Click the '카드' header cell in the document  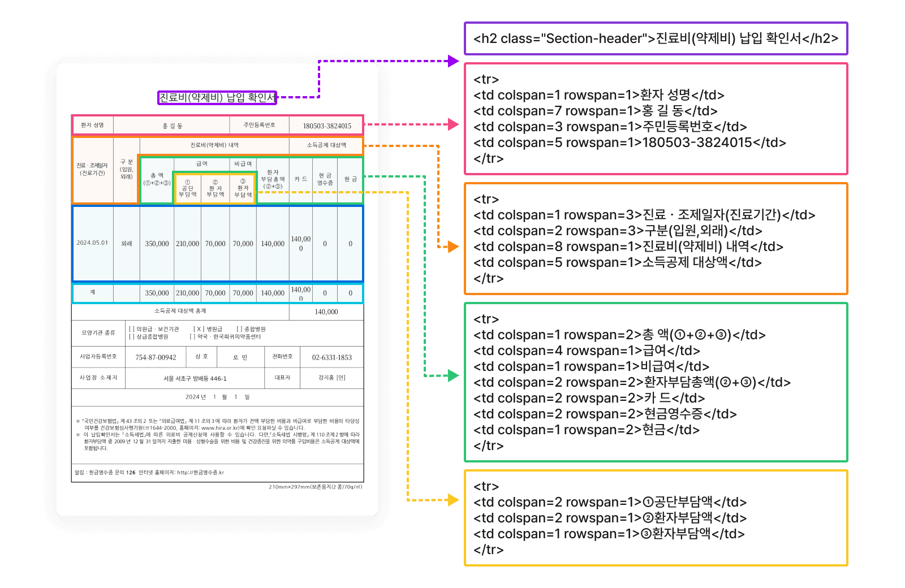(x=300, y=179)
